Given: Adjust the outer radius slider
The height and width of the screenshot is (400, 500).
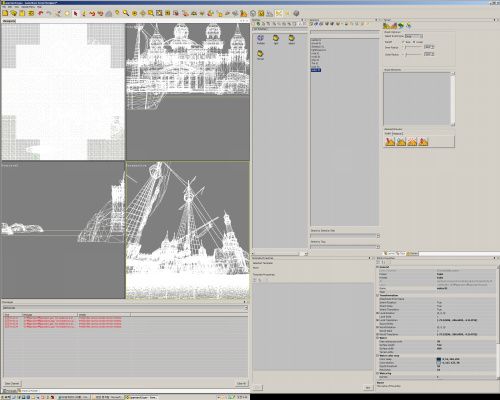Looking at the screenshot, I should (x=414, y=54).
